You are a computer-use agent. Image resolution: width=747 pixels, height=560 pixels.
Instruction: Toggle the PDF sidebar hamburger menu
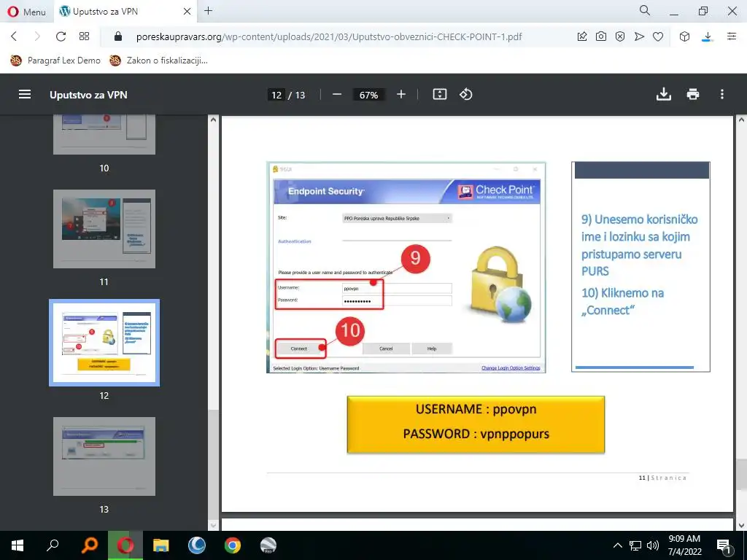25,94
